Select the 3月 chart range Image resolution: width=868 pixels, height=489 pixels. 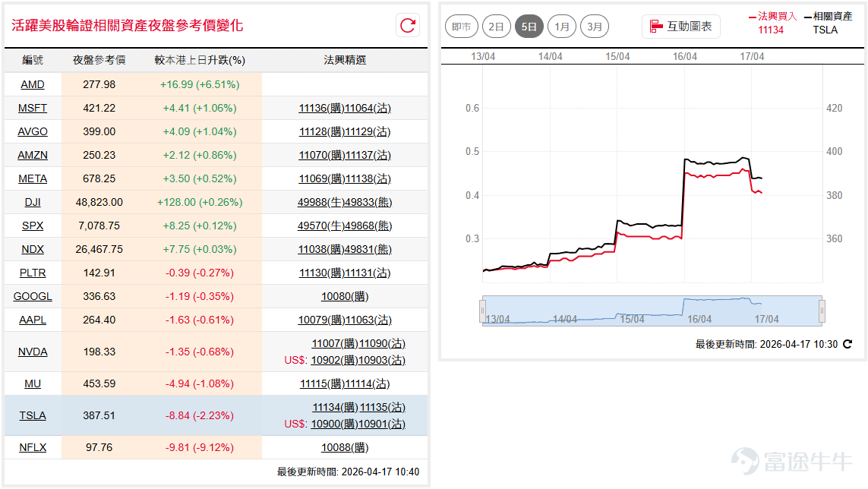[x=595, y=27]
